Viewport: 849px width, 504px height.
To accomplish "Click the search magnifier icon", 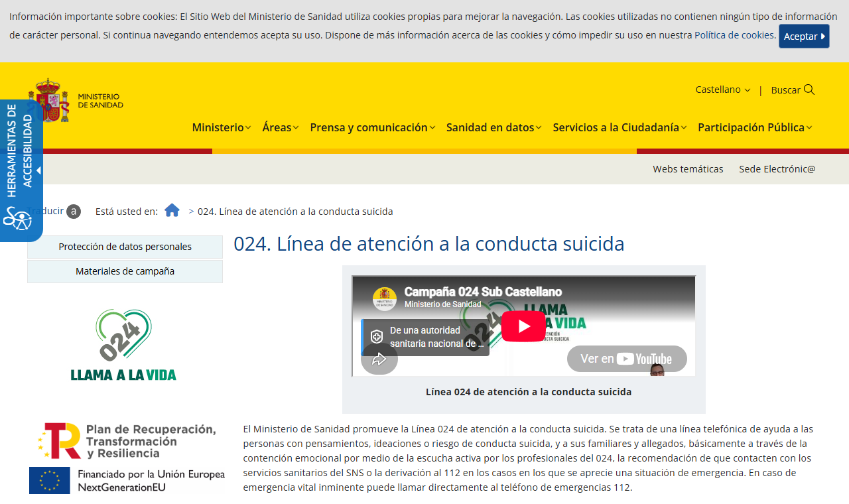I will click(x=809, y=90).
